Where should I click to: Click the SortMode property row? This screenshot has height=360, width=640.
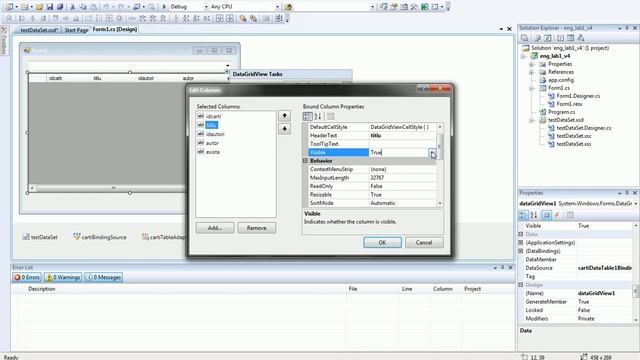tap(372, 203)
